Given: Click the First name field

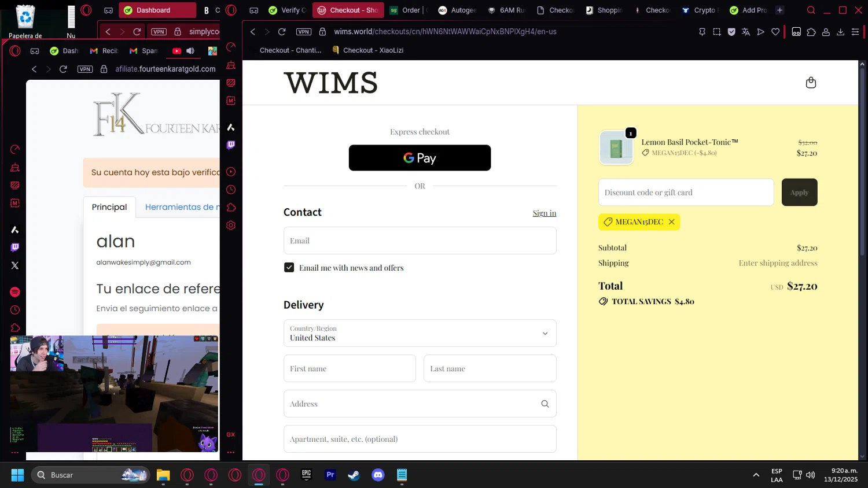Looking at the screenshot, I should [x=350, y=368].
